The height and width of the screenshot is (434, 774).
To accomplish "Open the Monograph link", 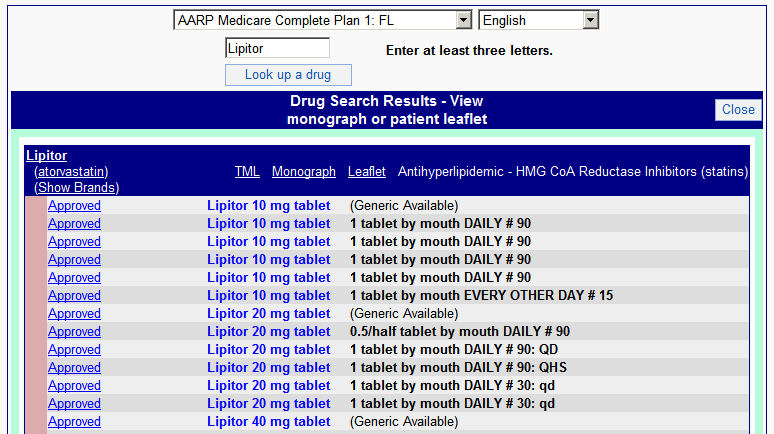I will pos(304,172).
